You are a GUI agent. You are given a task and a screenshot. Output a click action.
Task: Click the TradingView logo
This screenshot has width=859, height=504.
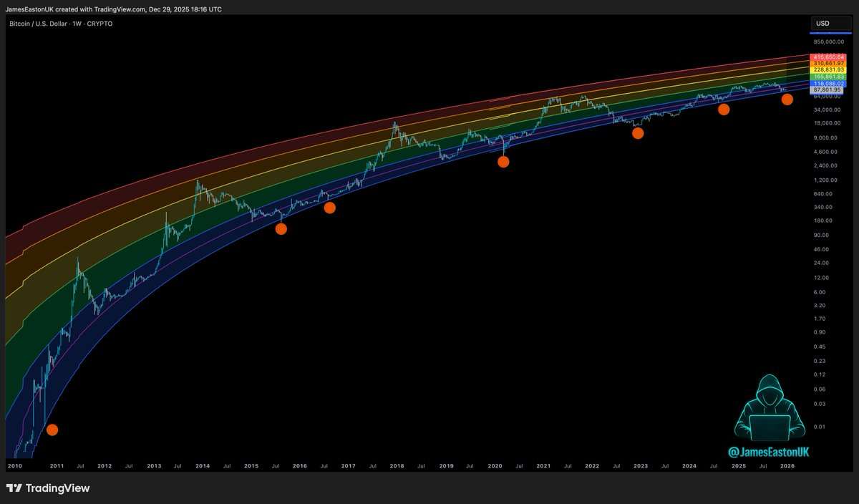[48, 488]
